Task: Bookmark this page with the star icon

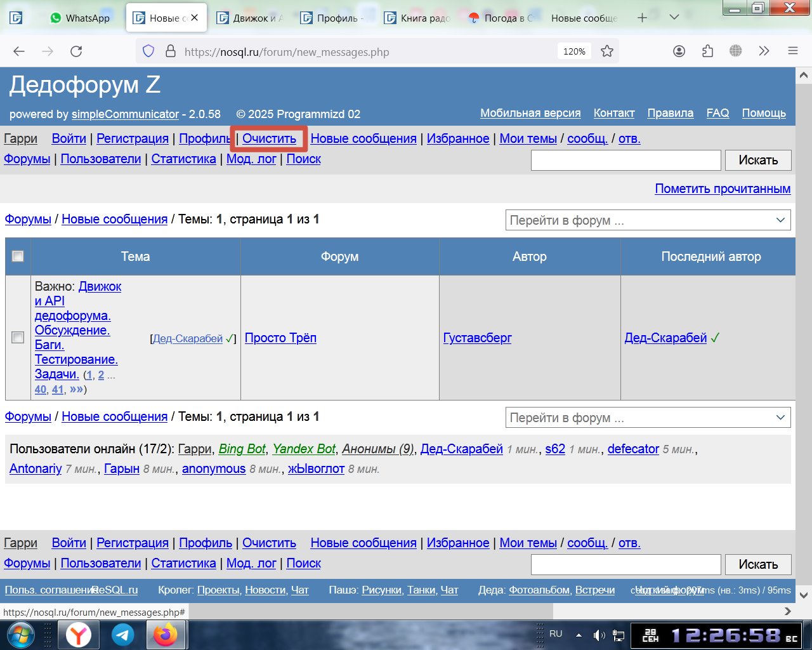Action: pyautogui.click(x=607, y=51)
